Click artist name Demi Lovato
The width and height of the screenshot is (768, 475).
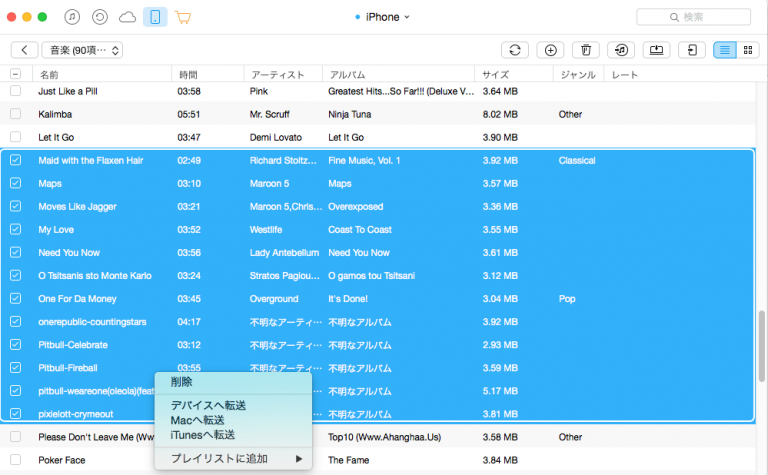[x=276, y=137]
